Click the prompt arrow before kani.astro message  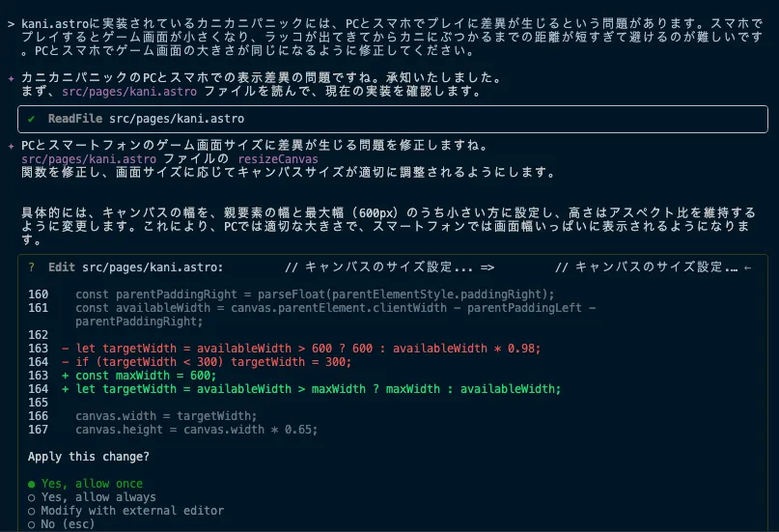(x=11, y=24)
